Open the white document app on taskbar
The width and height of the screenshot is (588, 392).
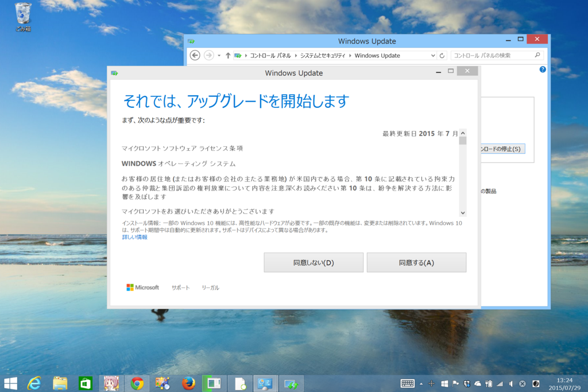pyautogui.click(x=239, y=383)
